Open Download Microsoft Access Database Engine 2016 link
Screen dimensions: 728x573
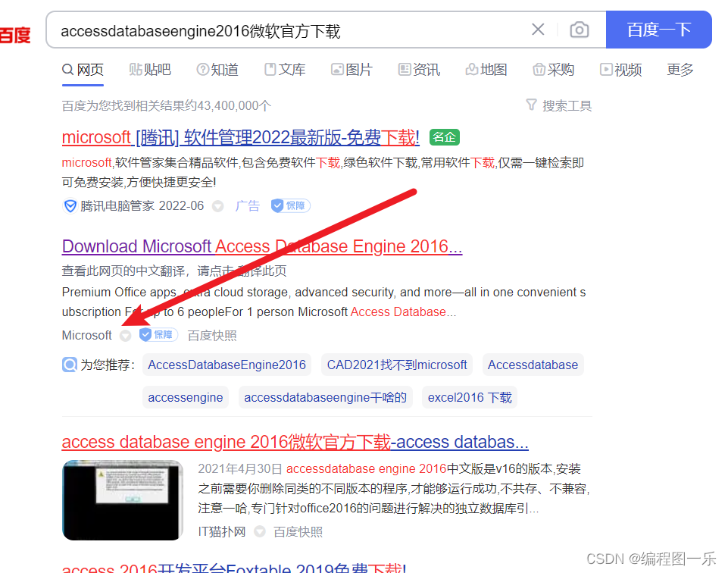click(x=262, y=246)
